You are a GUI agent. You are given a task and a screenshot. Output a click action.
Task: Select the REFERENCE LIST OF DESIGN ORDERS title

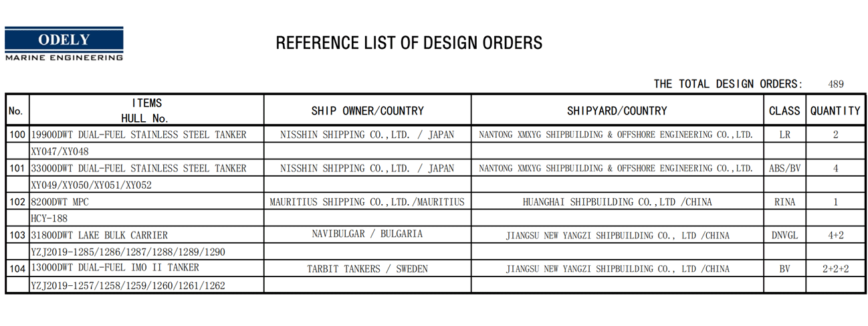[409, 44]
